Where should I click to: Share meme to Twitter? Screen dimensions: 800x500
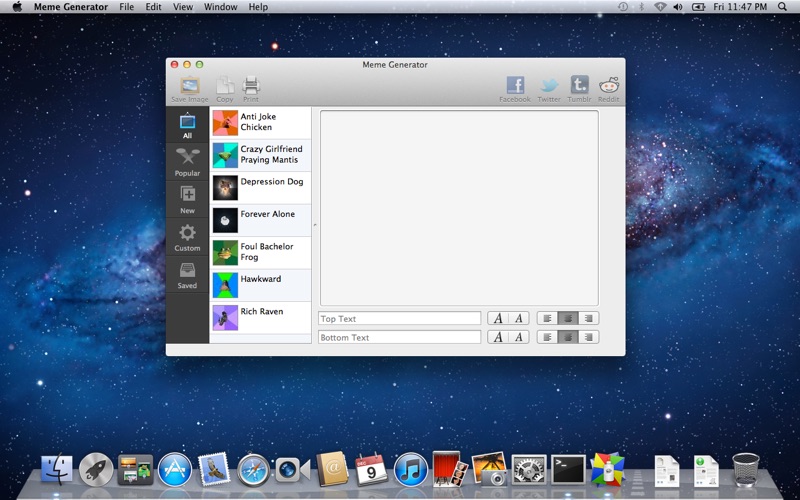(549, 88)
